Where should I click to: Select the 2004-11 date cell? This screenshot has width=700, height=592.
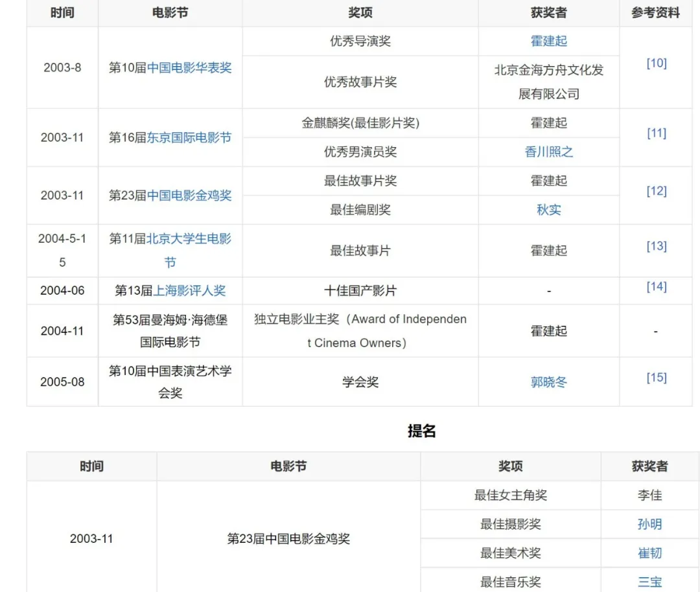62,331
